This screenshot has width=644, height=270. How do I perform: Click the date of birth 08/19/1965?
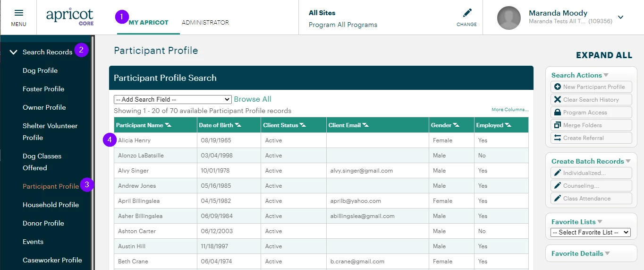[x=215, y=140]
